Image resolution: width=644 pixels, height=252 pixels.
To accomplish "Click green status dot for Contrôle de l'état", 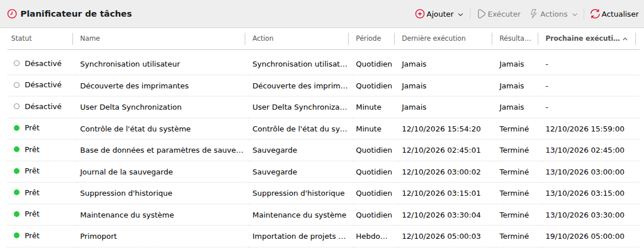I will (17, 128).
